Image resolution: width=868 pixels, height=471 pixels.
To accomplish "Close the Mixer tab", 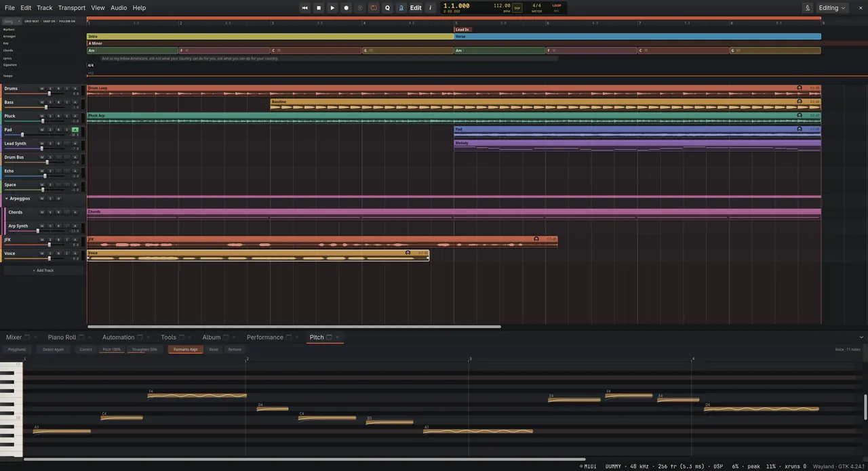I will (37, 337).
